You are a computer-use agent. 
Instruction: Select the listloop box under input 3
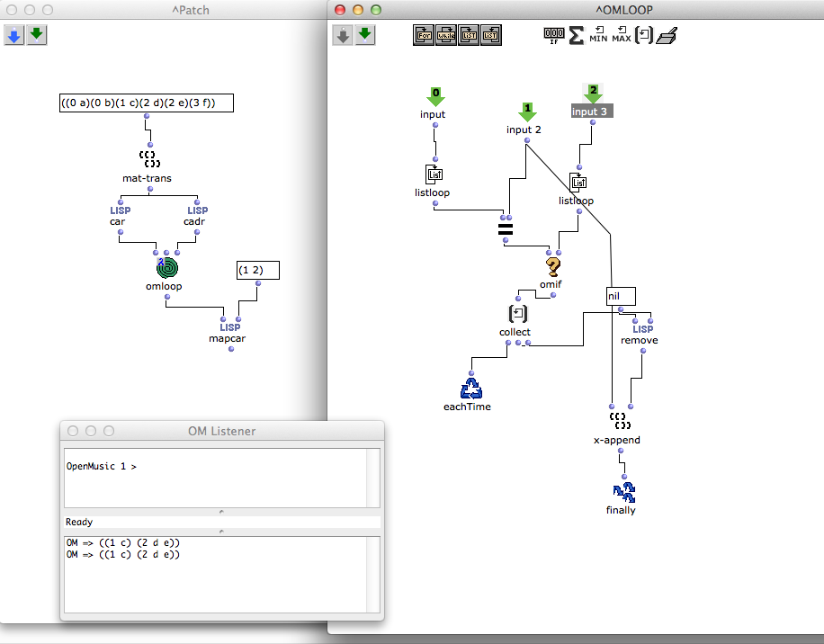point(578,183)
